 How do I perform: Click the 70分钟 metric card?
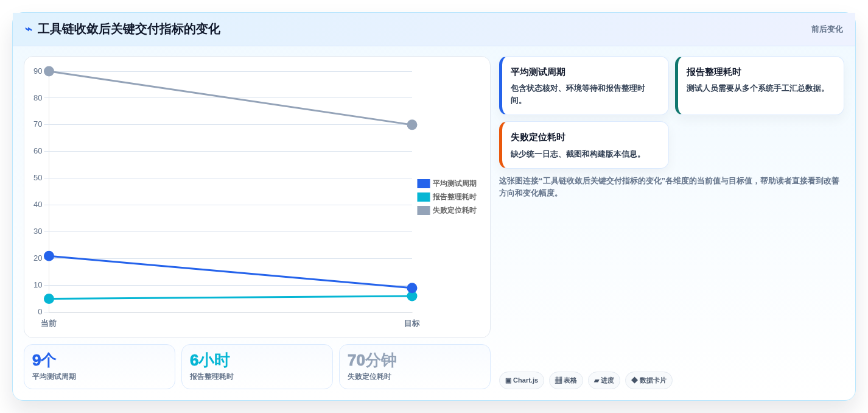(x=415, y=367)
